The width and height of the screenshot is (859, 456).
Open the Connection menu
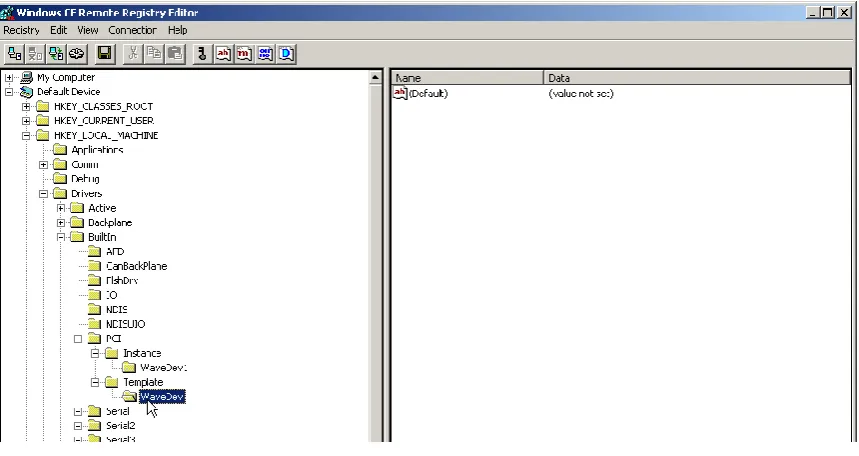coord(132,30)
